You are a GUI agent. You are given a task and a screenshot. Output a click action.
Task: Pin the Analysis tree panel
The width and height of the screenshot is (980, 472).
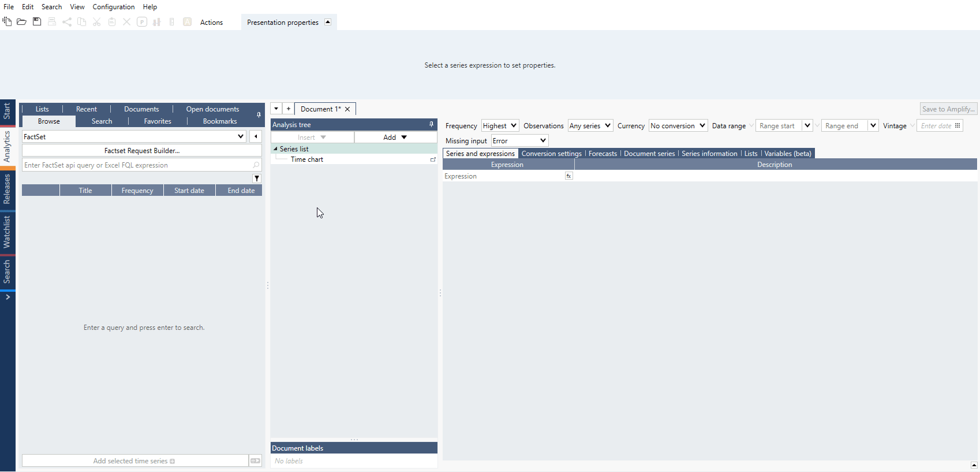tap(431, 124)
